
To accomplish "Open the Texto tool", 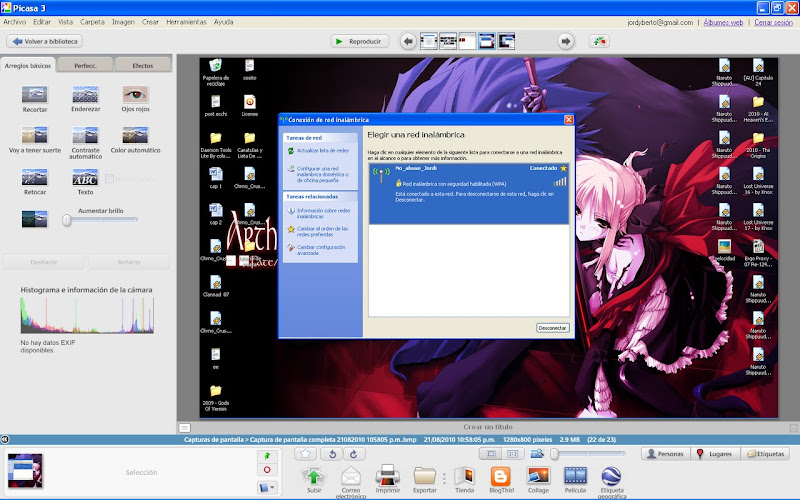I will (x=85, y=178).
